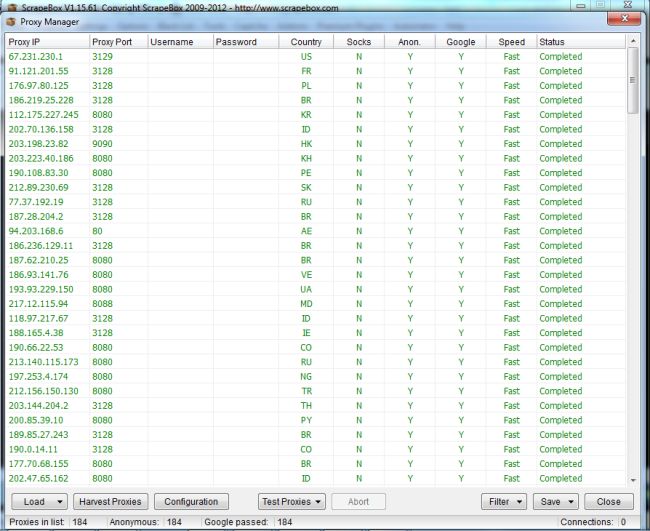
Task: Select proxy row 200.85.39.10
Action: pos(315,420)
